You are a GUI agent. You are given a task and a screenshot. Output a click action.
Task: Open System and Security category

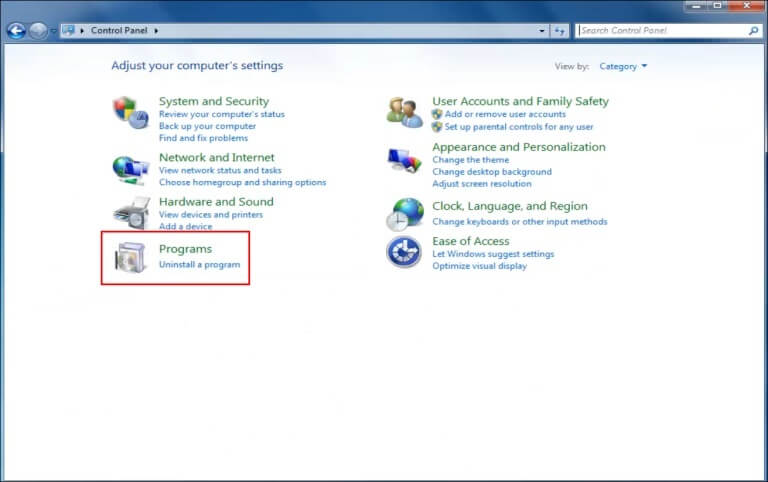point(214,101)
